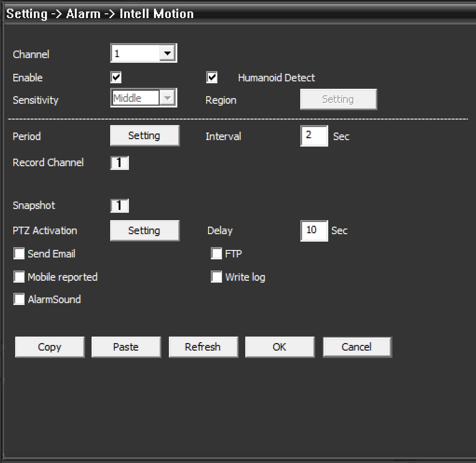Open the Period Setting button
The height and width of the screenshot is (463, 476).
point(144,136)
